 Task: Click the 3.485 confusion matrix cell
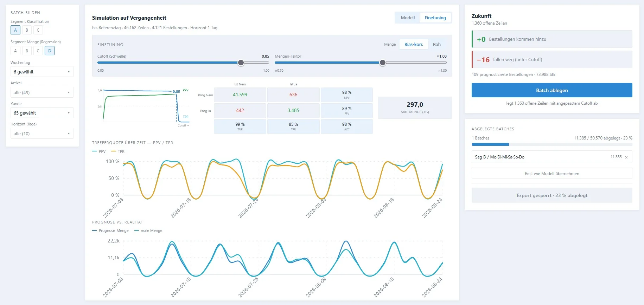click(293, 110)
